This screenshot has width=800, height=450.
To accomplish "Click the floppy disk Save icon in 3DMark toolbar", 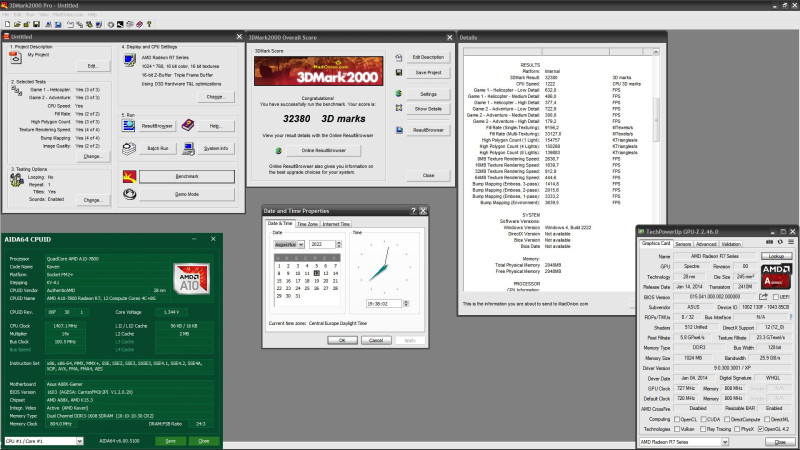I will click(x=36, y=24).
